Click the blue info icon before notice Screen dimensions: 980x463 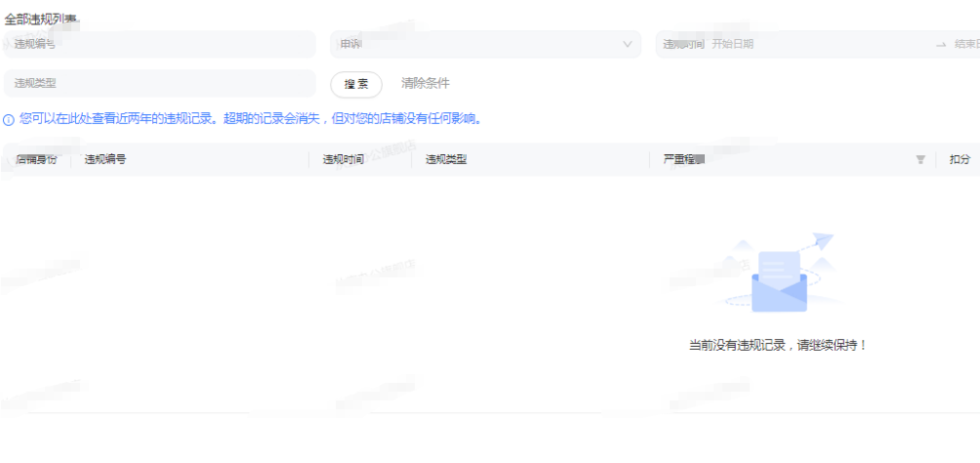[9, 120]
